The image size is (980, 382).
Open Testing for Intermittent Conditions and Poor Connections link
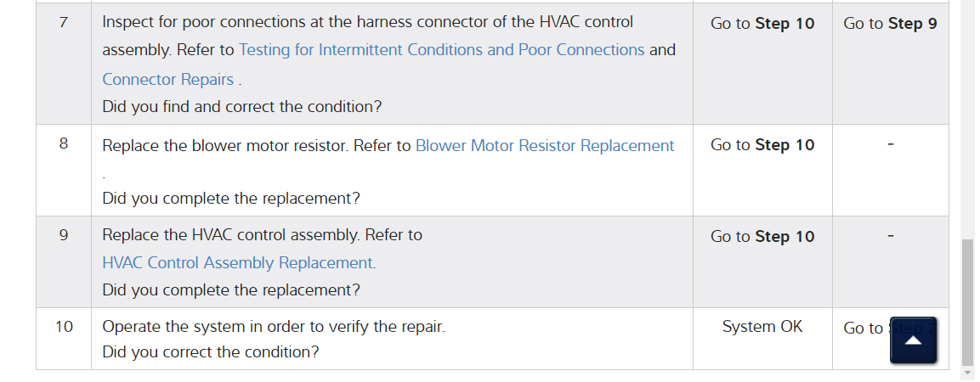[441, 50]
